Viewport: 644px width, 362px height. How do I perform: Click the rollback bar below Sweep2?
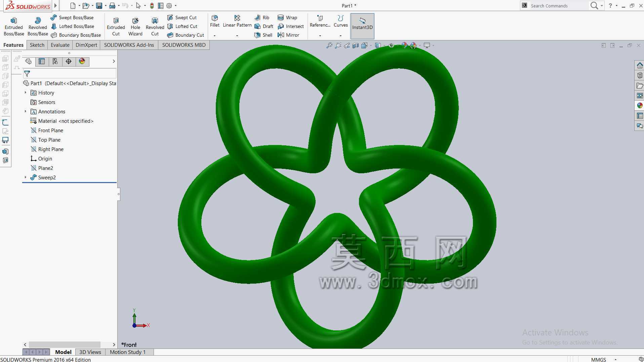pyautogui.click(x=69, y=183)
